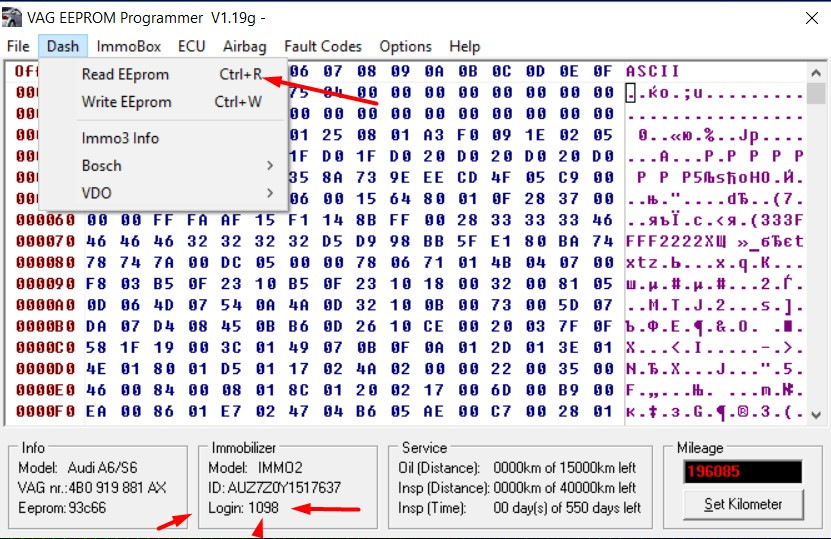The width and height of the screenshot is (831, 539).
Task: Select the 0000F0 offset row label
Action: [46, 411]
